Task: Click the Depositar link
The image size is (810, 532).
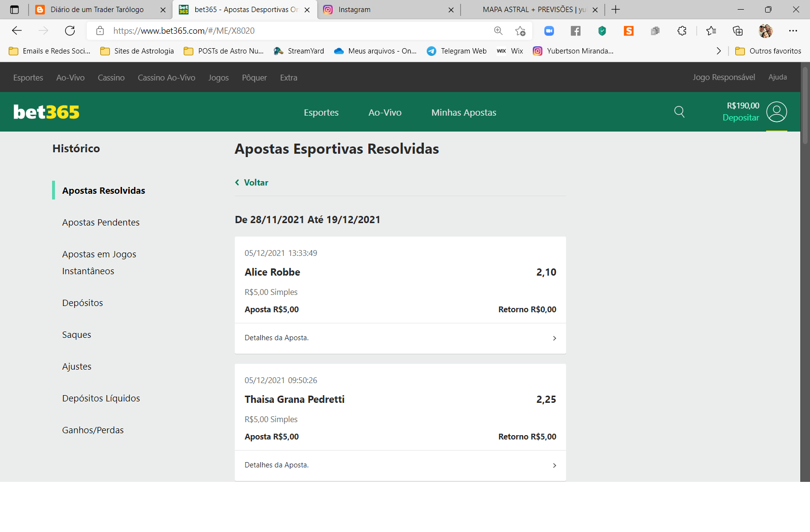Action: pyautogui.click(x=741, y=118)
